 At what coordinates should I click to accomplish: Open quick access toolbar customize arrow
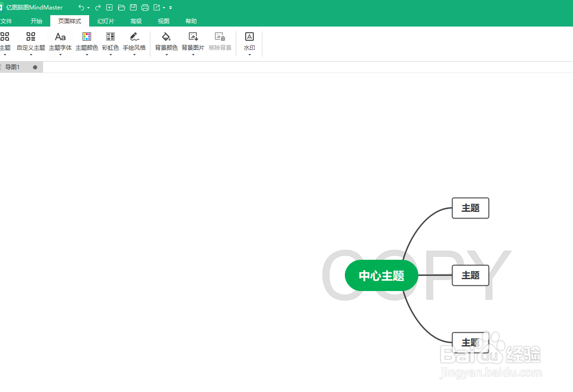(x=171, y=8)
